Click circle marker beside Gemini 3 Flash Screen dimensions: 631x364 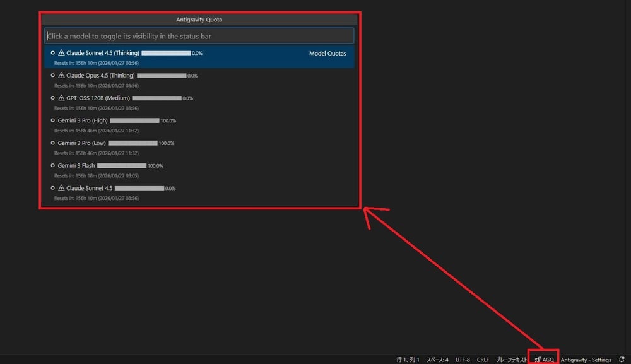click(x=53, y=166)
